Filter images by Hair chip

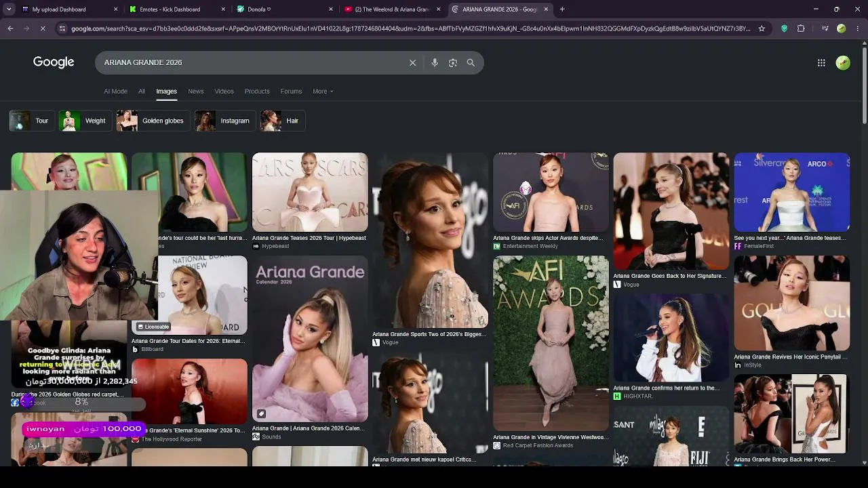coord(282,121)
